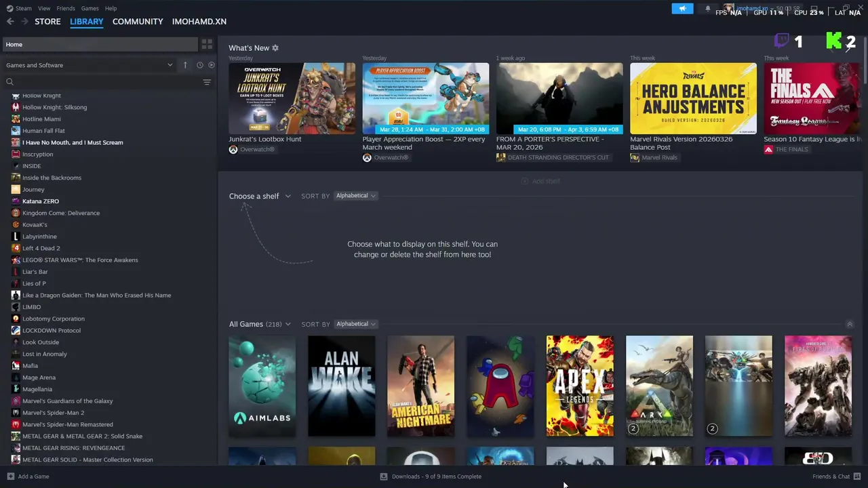The width and height of the screenshot is (868, 488).
Task: Open the Help menu
Action: pyautogui.click(x=111, y=8)
